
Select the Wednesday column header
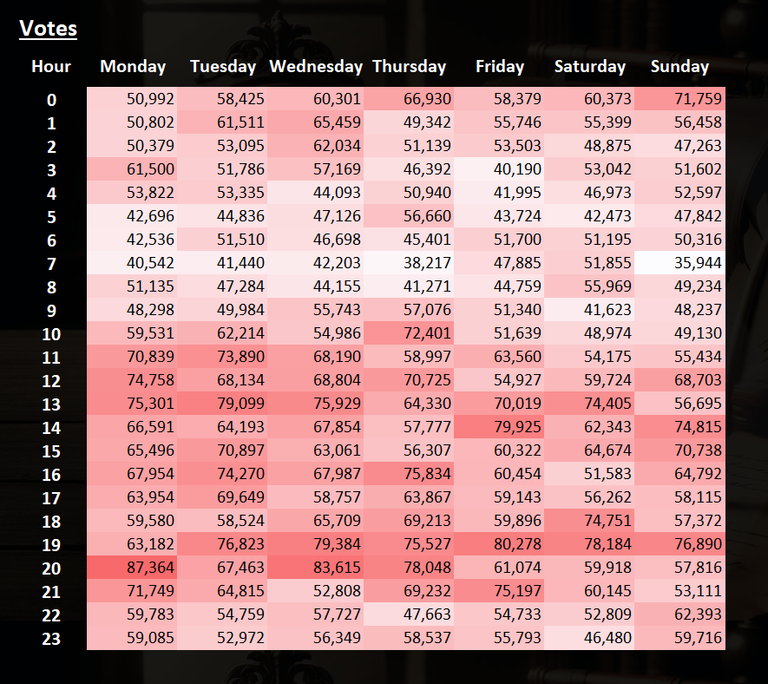pos(316,66)
